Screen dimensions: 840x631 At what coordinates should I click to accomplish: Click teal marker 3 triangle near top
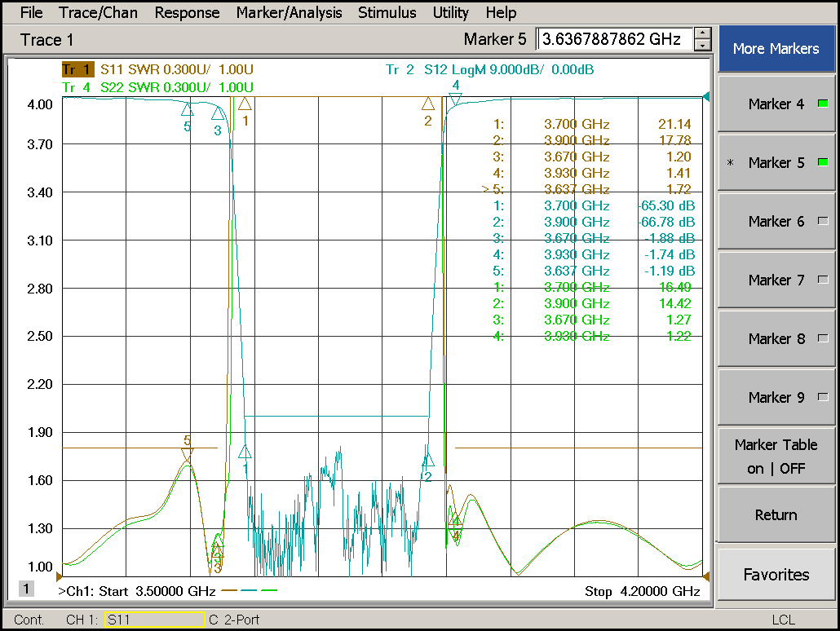coord(218,113)
